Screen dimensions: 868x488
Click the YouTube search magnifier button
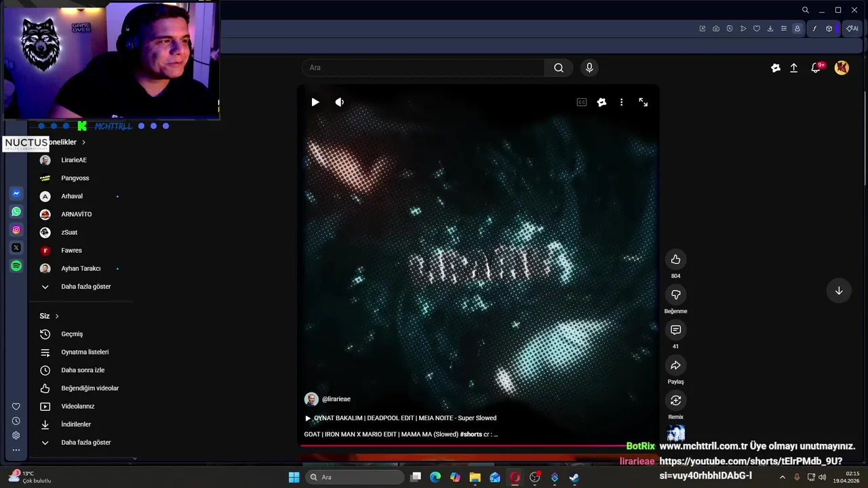(559, 68)
